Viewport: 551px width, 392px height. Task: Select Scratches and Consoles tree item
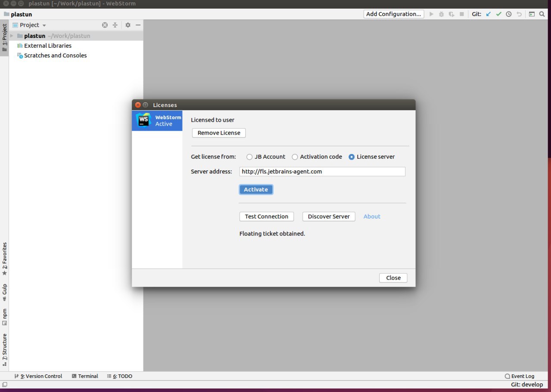coord(56,56)
